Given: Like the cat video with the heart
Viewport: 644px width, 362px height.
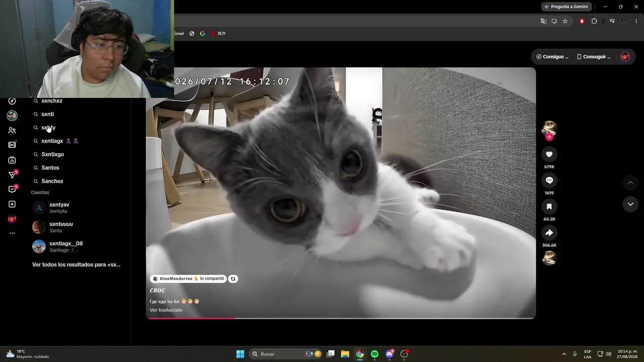Looking at the screenshot, I should [x=549, y=154].
